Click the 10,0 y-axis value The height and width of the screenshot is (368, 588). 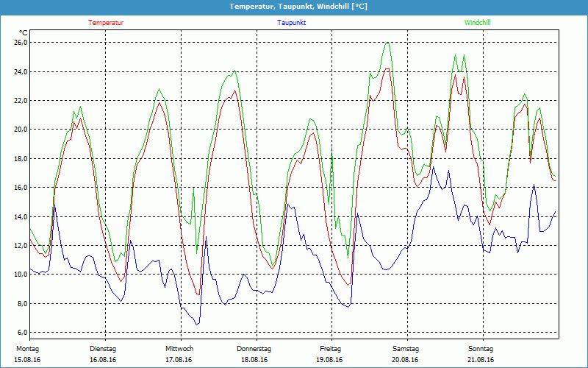(x=21, y=275)
